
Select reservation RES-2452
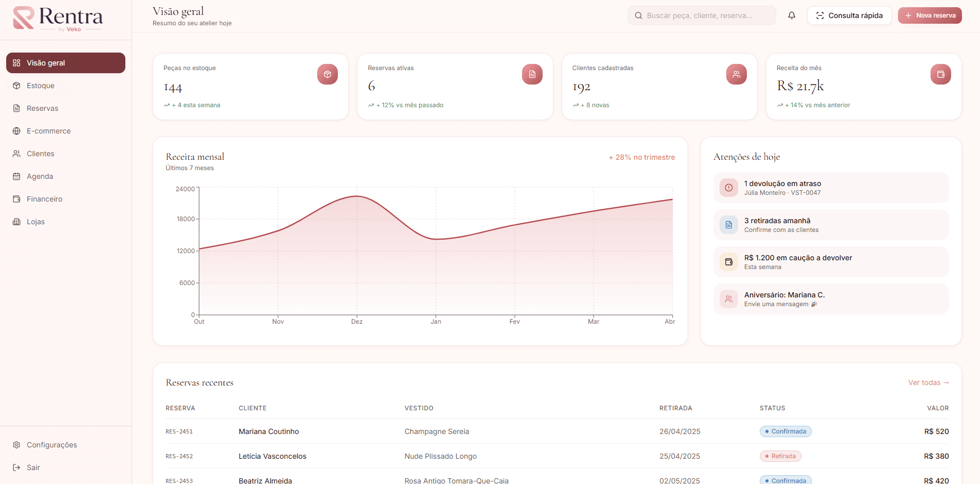(179, 456)
